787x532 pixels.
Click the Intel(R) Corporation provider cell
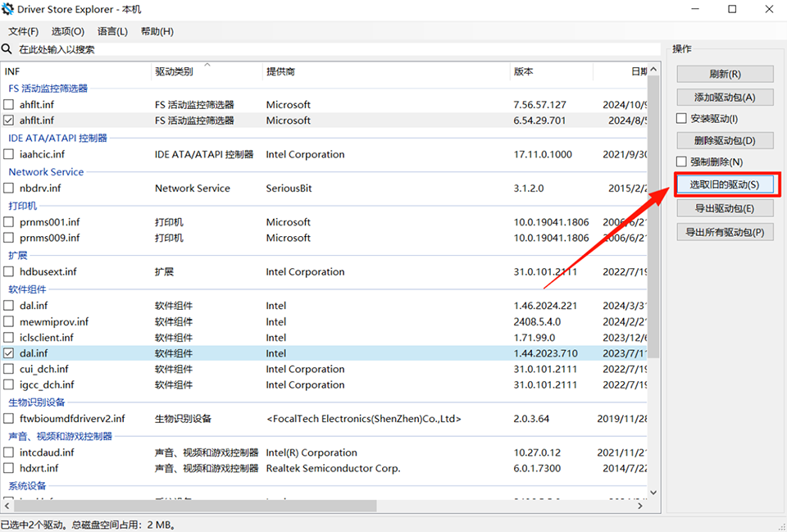point(312,452)
